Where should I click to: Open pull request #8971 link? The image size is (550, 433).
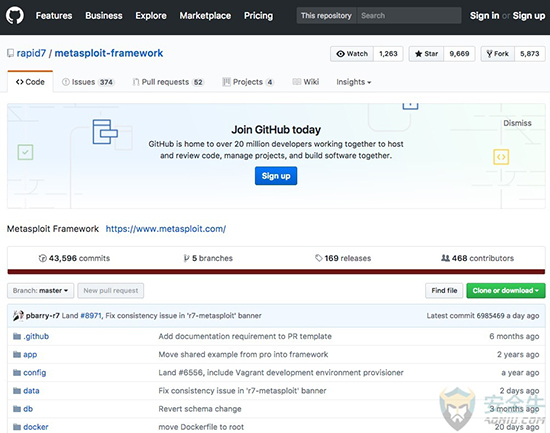[91, 316]
